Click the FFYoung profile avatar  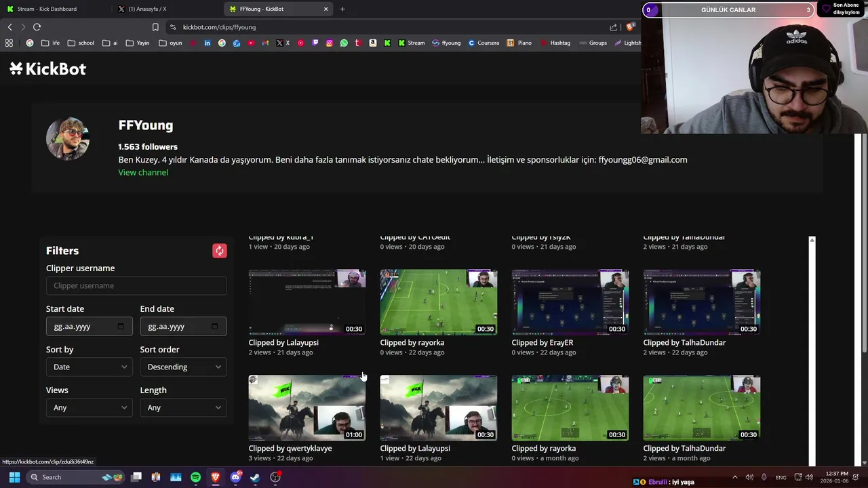pyautogui.click(x=68, y=139)
